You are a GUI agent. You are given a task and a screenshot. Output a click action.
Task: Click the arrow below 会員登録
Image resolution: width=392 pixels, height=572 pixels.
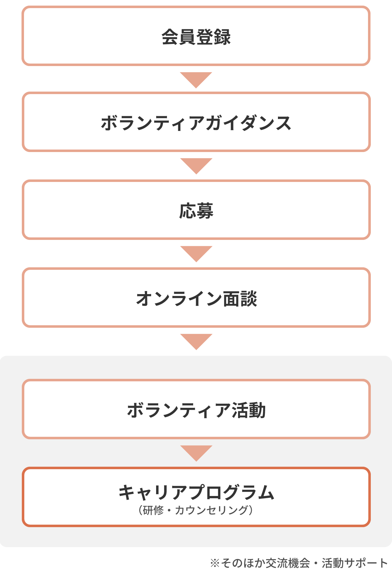click(x=196, y=80)
